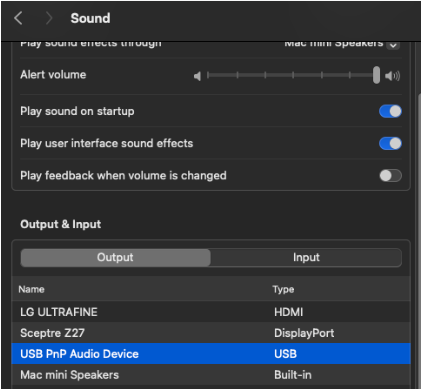
Task: Click the Type column header
Action: (283, 289)
